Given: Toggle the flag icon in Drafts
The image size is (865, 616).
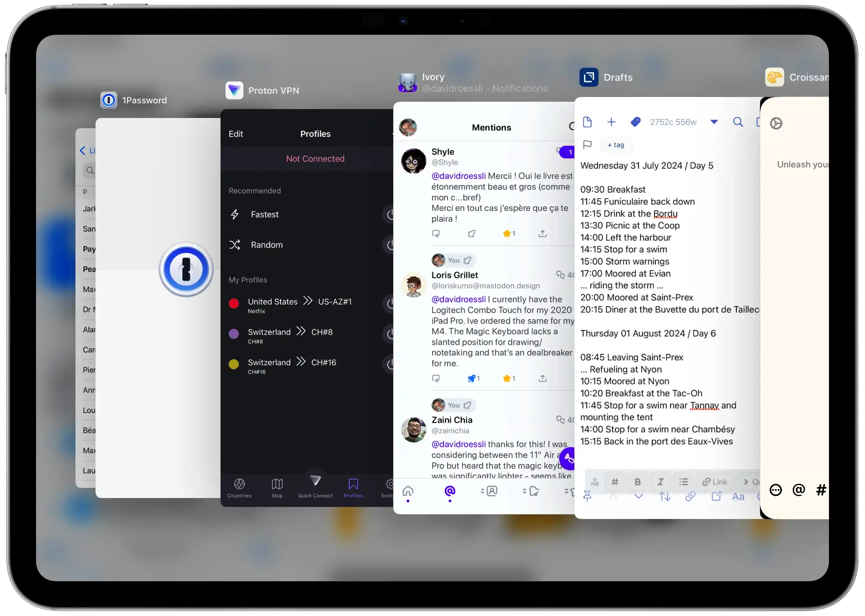Looking at the screenshot, I should pyautogui.click(x=587, y=145).
